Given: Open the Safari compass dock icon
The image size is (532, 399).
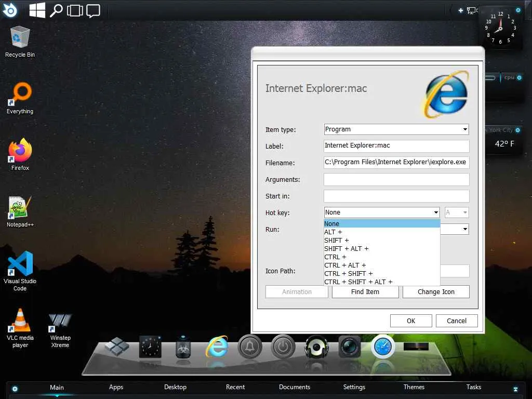Looking at the screenshot, I should point(383,347).
